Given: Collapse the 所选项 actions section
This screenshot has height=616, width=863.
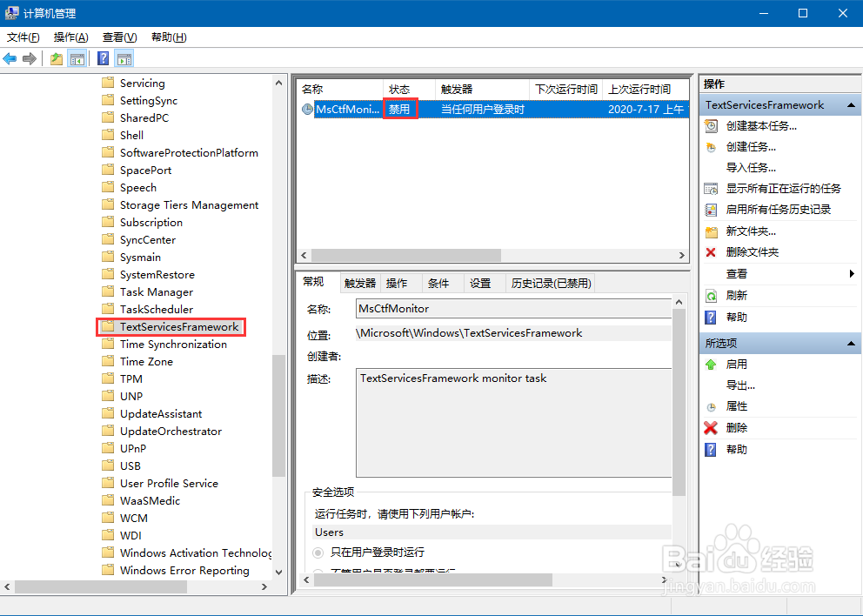Looking at the screenshot, I should (851, 344).
